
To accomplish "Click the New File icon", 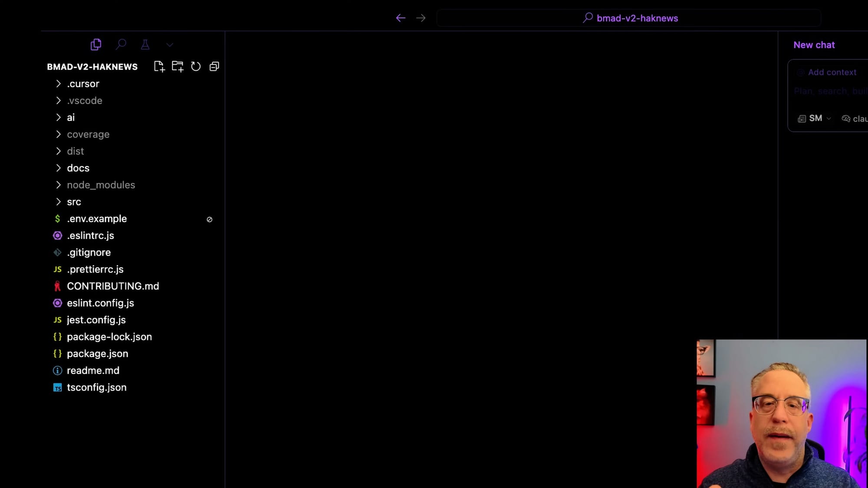I will [159, 66].
